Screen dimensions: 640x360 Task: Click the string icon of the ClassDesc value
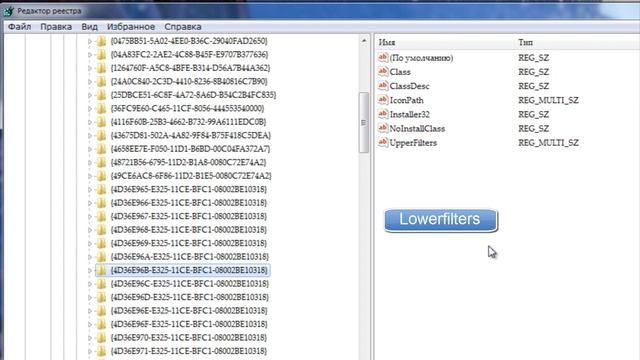[x=382, y=86]
